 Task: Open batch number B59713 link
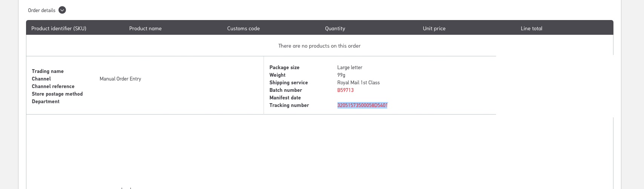[345, 90]
